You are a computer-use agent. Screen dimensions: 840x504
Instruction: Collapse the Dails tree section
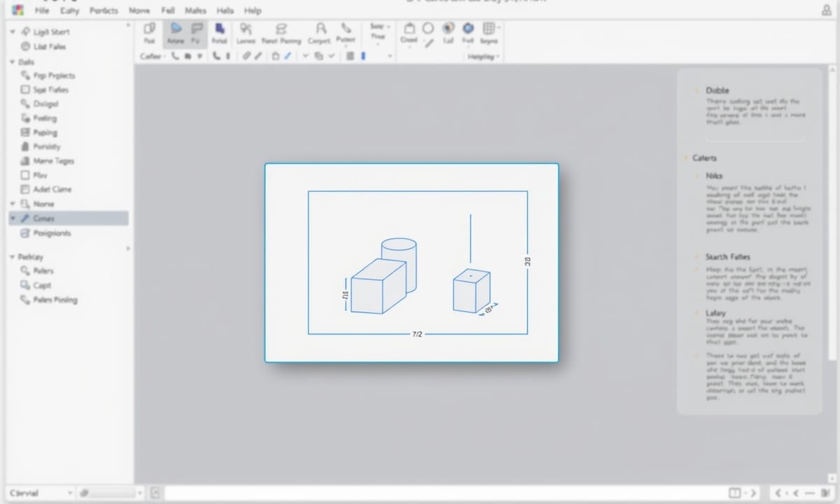(x=13, y=62)
